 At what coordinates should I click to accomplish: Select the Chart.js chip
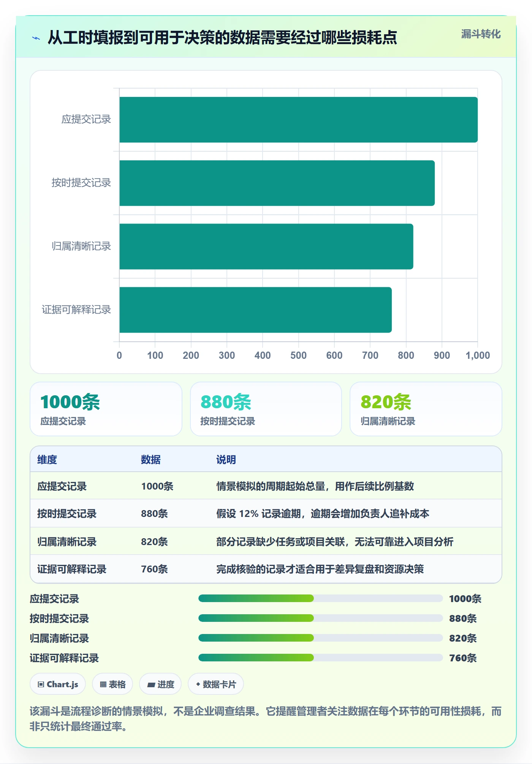pos(58,684)
